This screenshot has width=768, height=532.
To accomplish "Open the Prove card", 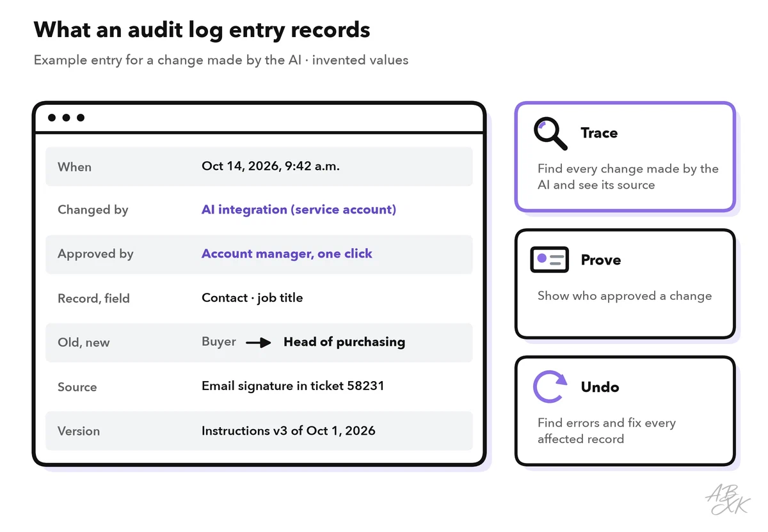I will click(625, 283).
